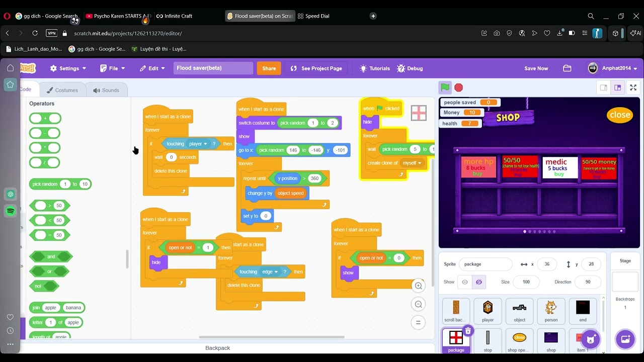Viewport: 644px width, 362px height.
Task: Open the File dropdown menu
Action: [x=112, y=68]
